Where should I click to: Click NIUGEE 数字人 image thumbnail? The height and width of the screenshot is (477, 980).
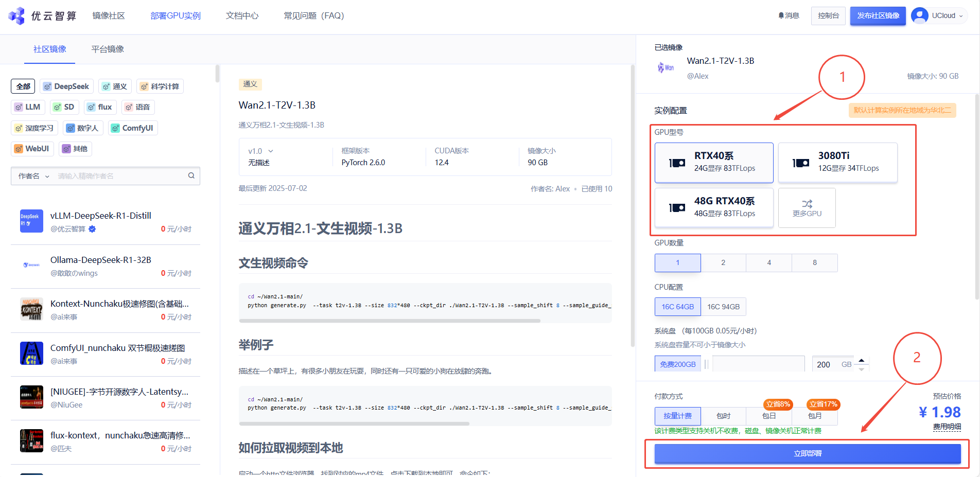coord(31,397)
